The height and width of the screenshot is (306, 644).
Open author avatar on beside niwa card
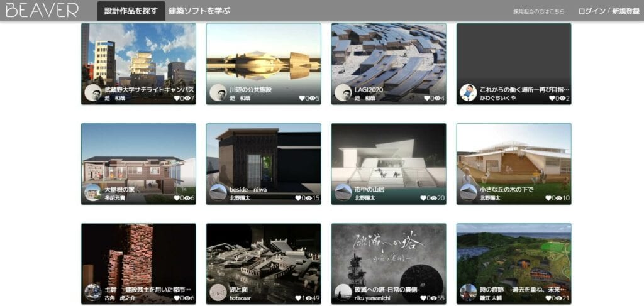click(218, 192)
